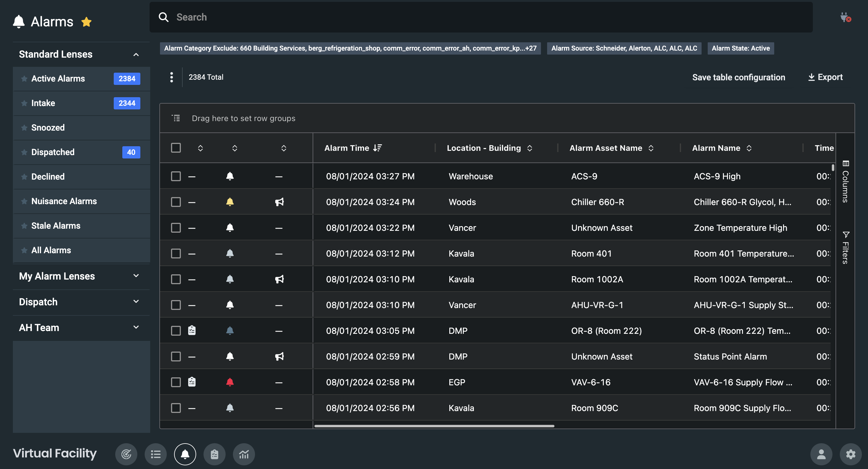This screenshot has width=868, height=469.
Task: Click Save table configuration
Action: tap(738, 77)
